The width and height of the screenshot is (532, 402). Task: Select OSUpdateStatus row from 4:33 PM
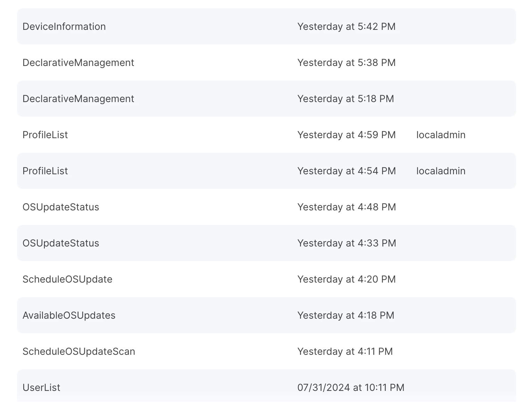pos(266,243)
